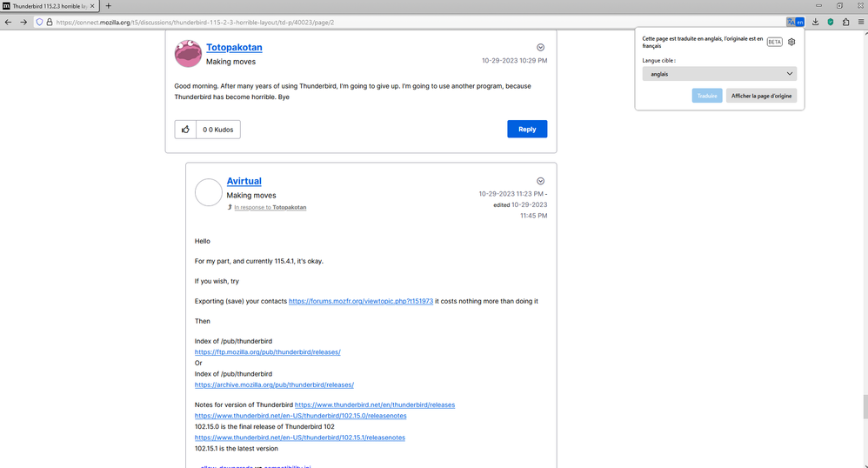
Task: Click the browser forward arrow
Action: coord(23,22)
